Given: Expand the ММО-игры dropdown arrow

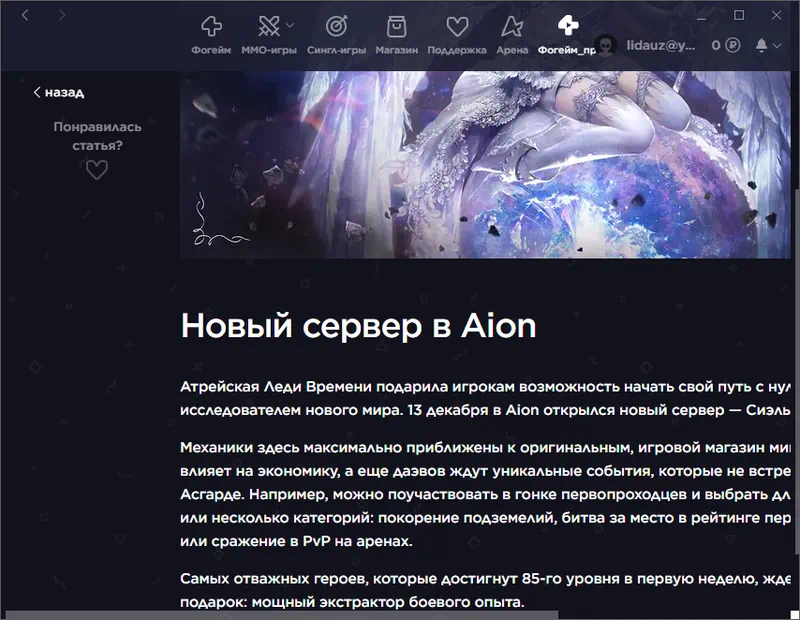Looking at the screenshot, I should (x=290, y=25).
